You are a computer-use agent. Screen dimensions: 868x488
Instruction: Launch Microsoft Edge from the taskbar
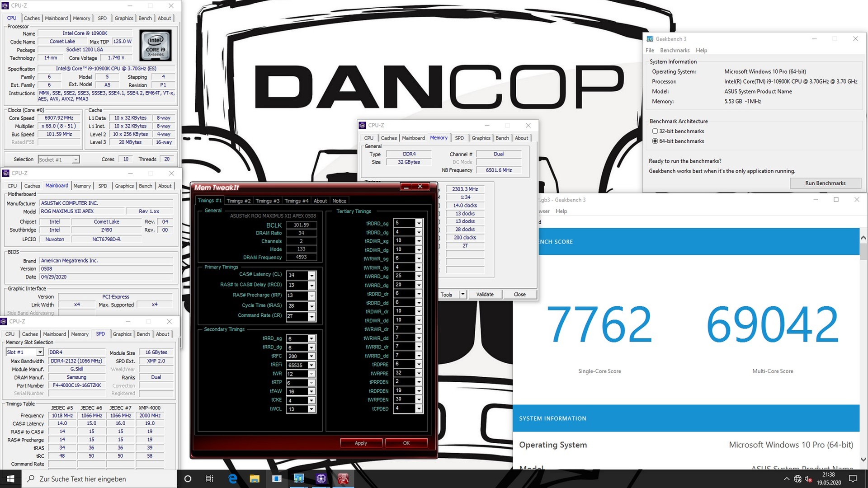coord(233,479)
